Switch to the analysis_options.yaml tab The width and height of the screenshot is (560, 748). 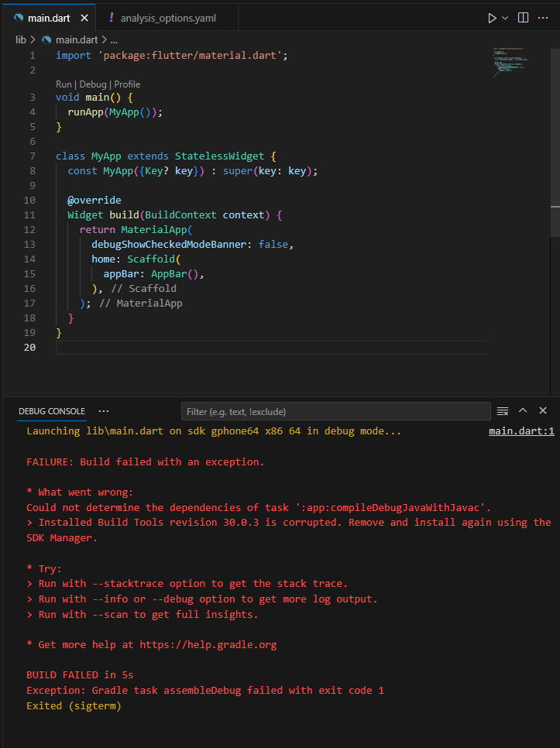pyautogui.click(x=167, y=18)
